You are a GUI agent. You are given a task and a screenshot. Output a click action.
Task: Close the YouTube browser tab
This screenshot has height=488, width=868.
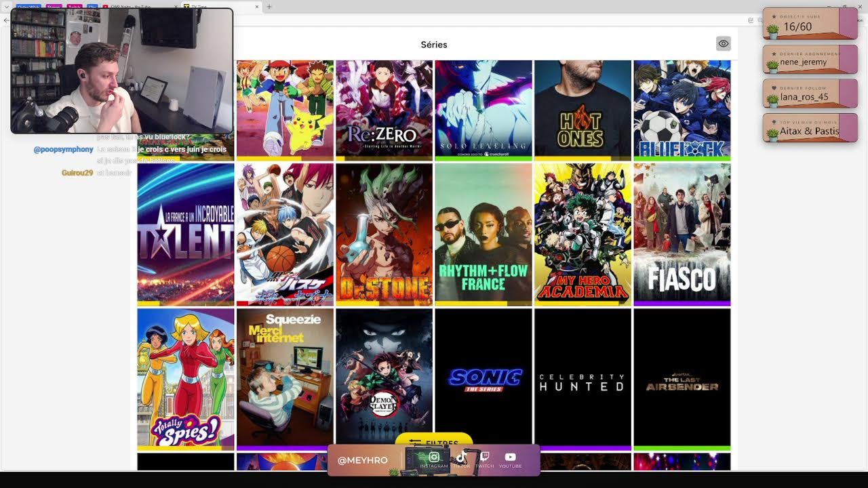pos(175,7)
